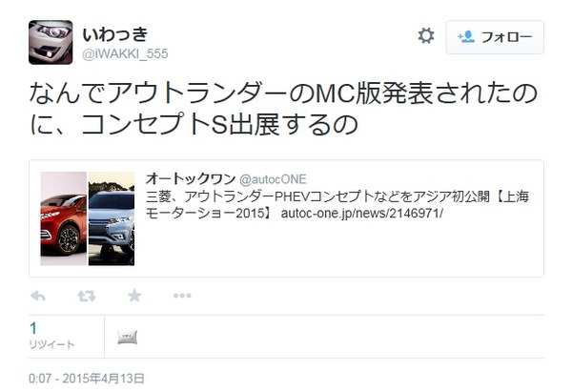Click the quoted tweet text about 三菱
The image size is (572, 392).
[337, 205]
